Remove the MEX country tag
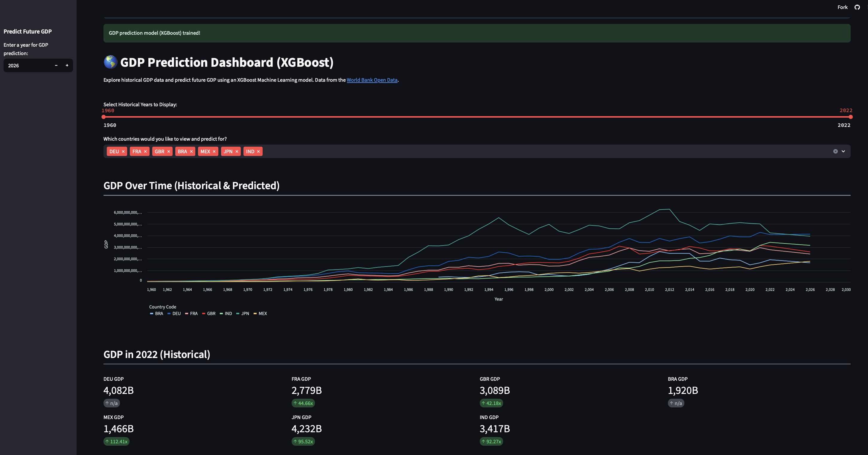 214,151
